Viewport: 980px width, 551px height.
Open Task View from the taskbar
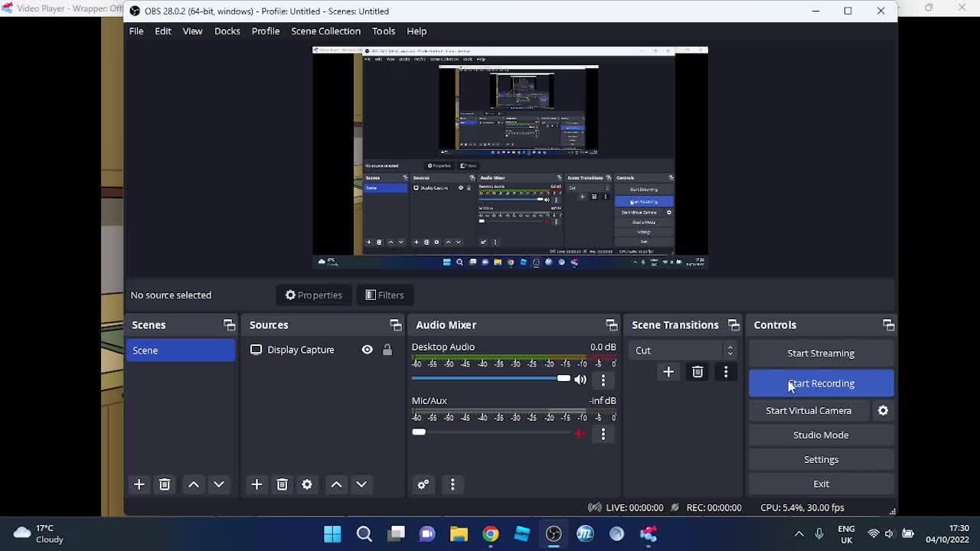396,534
